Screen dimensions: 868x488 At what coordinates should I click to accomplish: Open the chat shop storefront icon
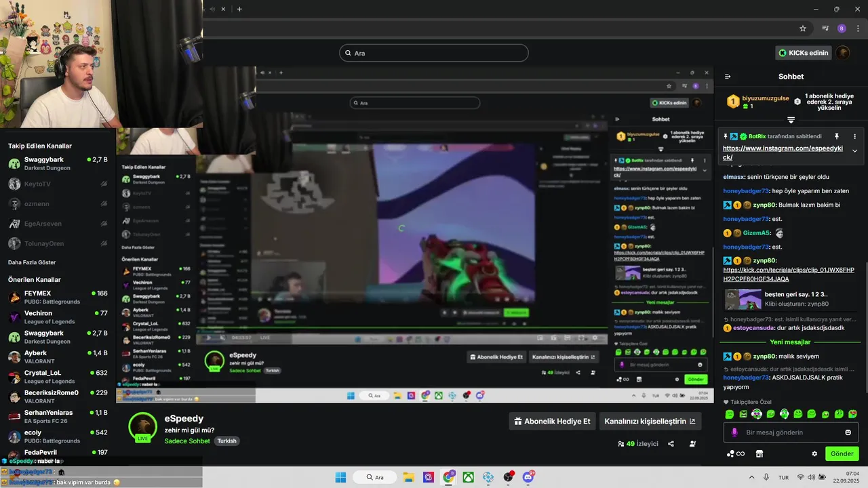tap(759, 453)
